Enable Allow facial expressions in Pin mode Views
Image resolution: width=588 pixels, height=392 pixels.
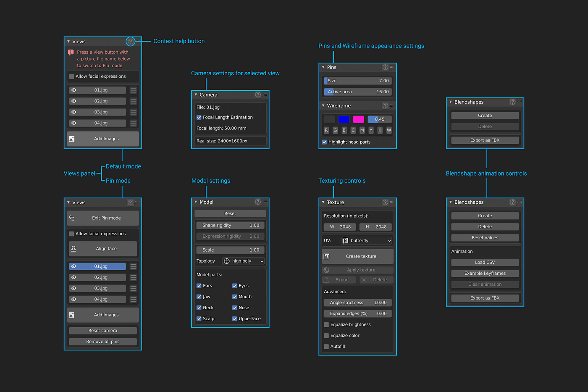tap(71, 234)
